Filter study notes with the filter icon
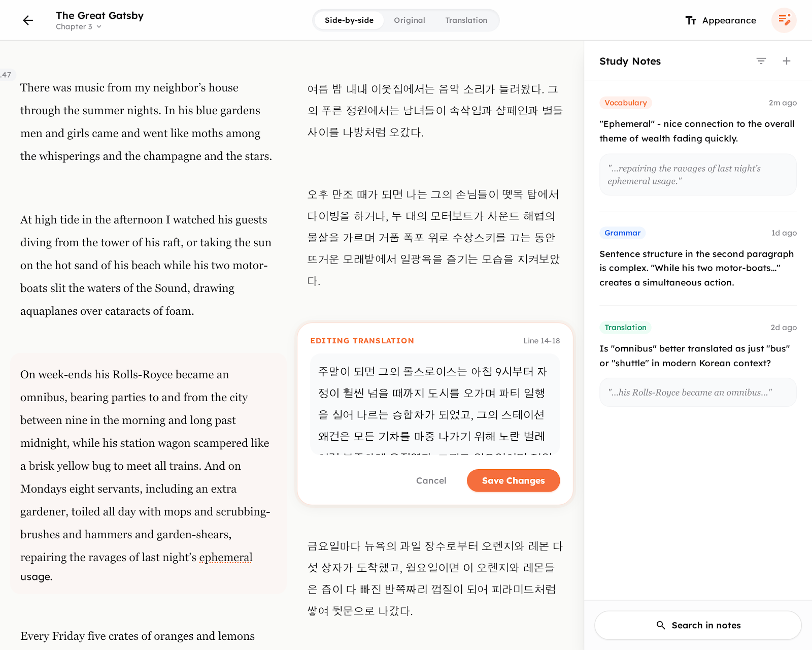Image resolution: width=812 pixels, height=650 pixels. coord(761,61)
